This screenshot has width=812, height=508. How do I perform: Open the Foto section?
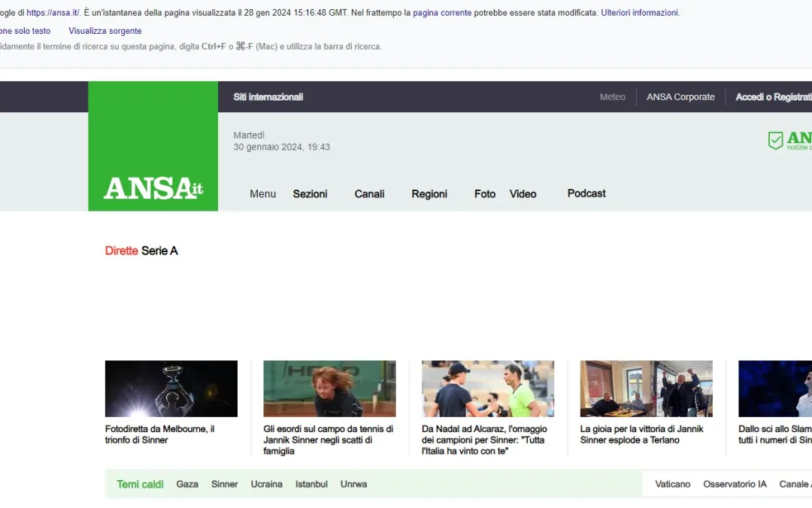coord(485,194)
